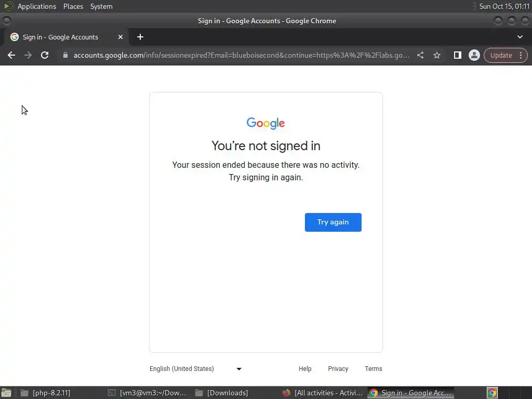Click the Try again button
Screen dimensions: 532x399
(x=333, y=222)
